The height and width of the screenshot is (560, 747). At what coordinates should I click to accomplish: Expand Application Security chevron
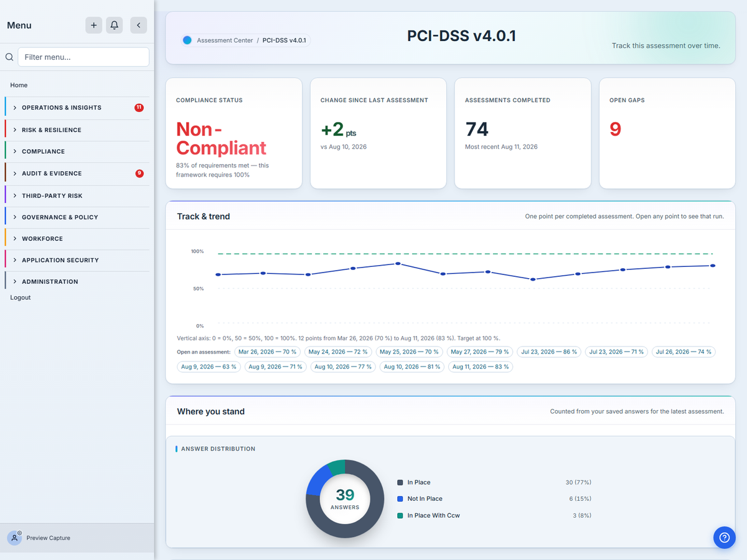pos(15,260)
